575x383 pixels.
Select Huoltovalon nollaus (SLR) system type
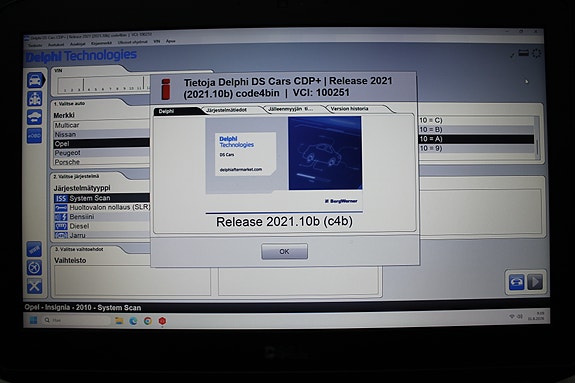click(x=102, y=208)
